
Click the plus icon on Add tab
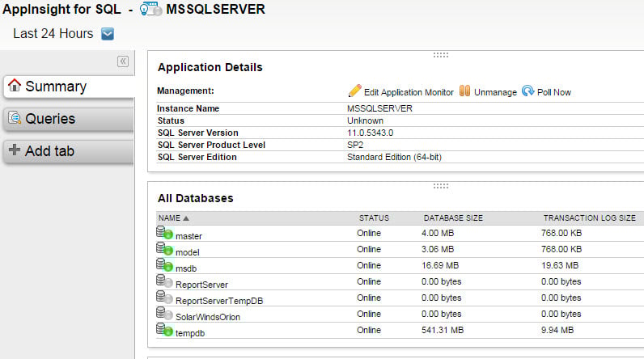point(15,150)
